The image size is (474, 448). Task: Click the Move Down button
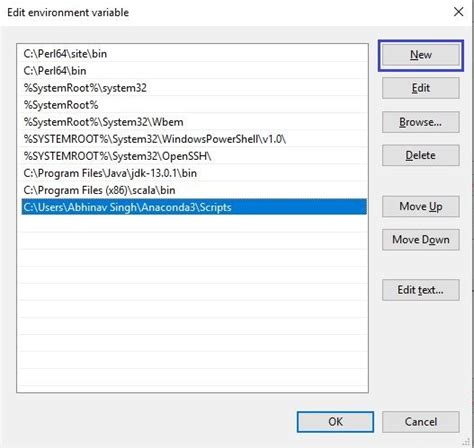coord(421,240)
